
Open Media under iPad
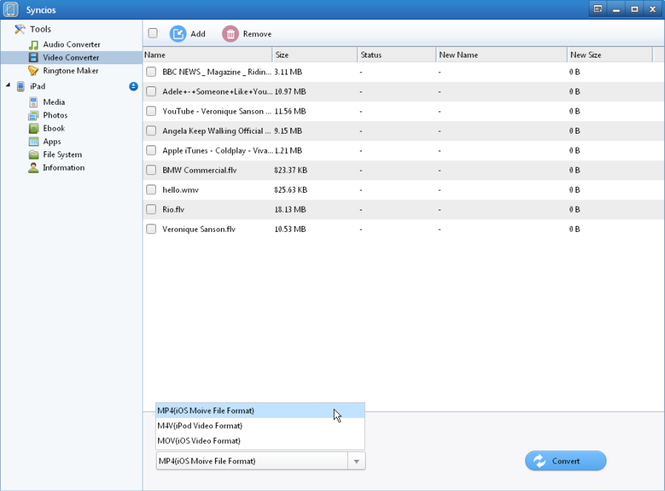pos(54,102)
